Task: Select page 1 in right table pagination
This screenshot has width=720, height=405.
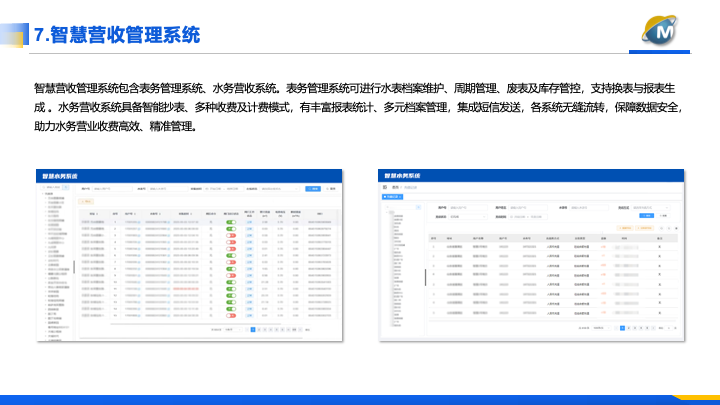Action: pyautogui.click(x=622, y=327)
